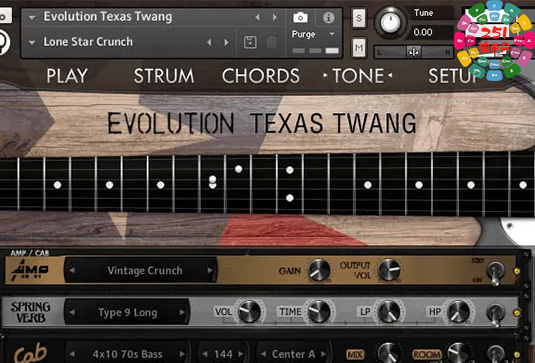The width and height of the screenshot is (535, 363).
Task: Click the Purge label
Action: [303, 34]
